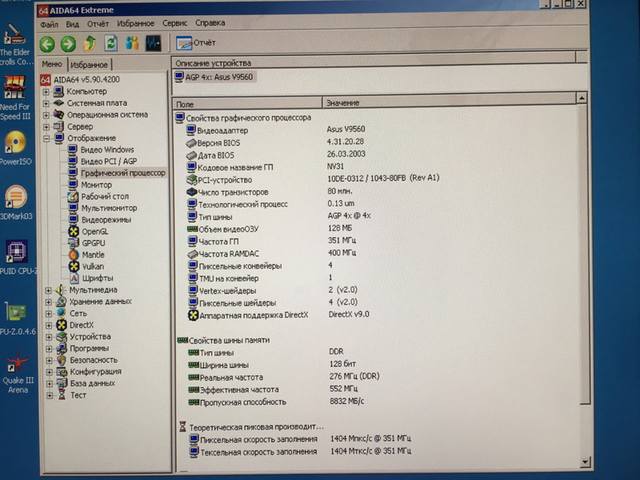Click the dark graph monitor toolbar icon

153,44
